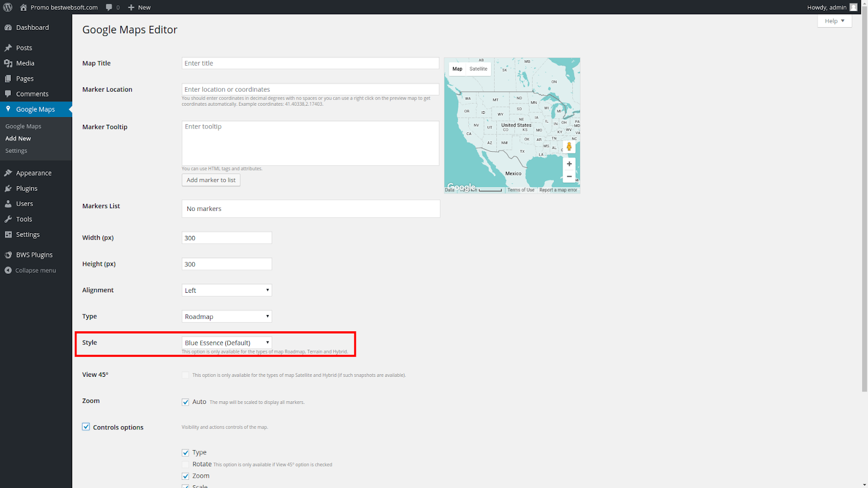Image resolution: width=868 pixels, height=488 pixels.
Task: Open the Settings submenu under Google Maps
Action: [16, 151]
